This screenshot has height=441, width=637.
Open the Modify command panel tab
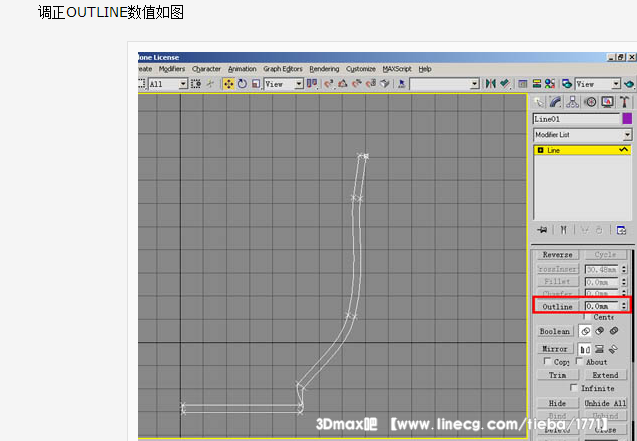(x=555, y=102)
